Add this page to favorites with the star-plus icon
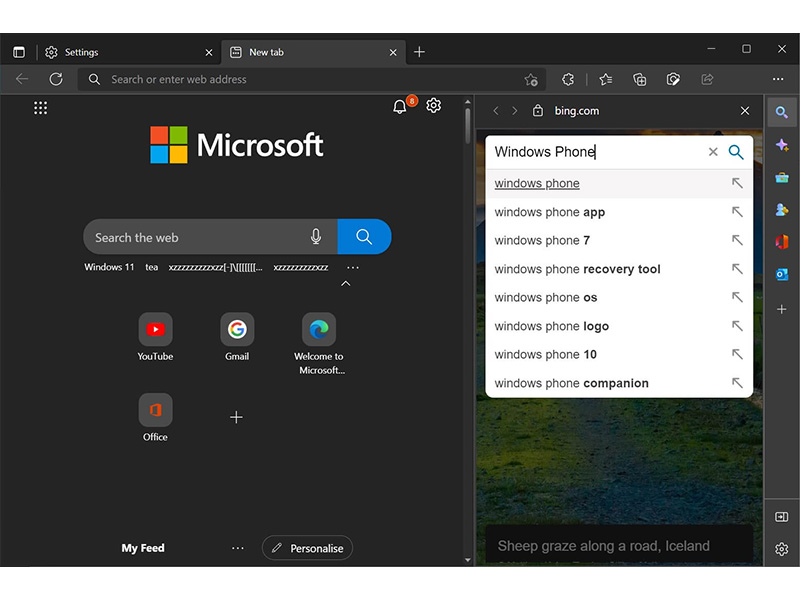The width and height of the screenshot is (800, 600). pos(531,80)
